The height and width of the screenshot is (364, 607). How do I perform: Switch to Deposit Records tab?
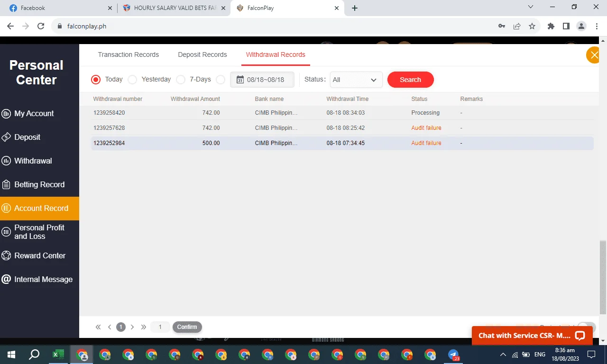202,55
